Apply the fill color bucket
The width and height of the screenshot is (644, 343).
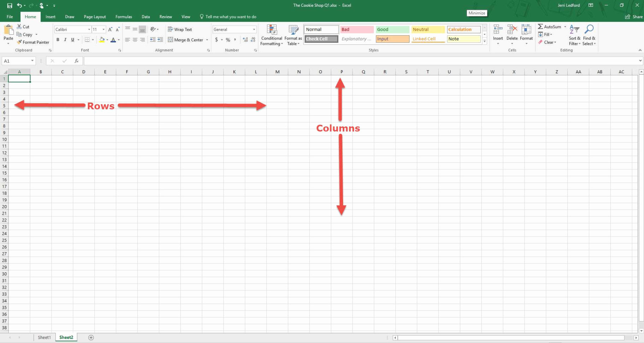tap(102, 40)
